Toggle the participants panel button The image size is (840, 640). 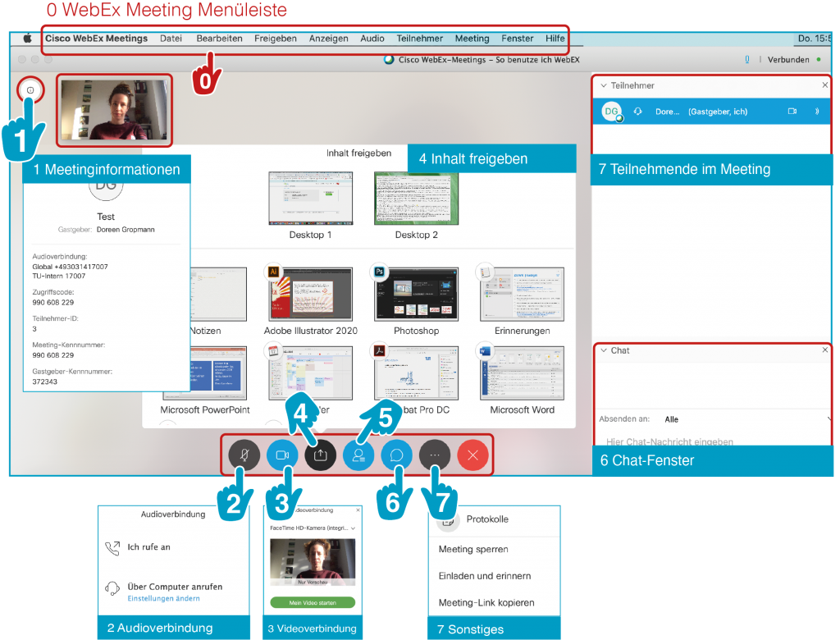click(x=358, y=455)
